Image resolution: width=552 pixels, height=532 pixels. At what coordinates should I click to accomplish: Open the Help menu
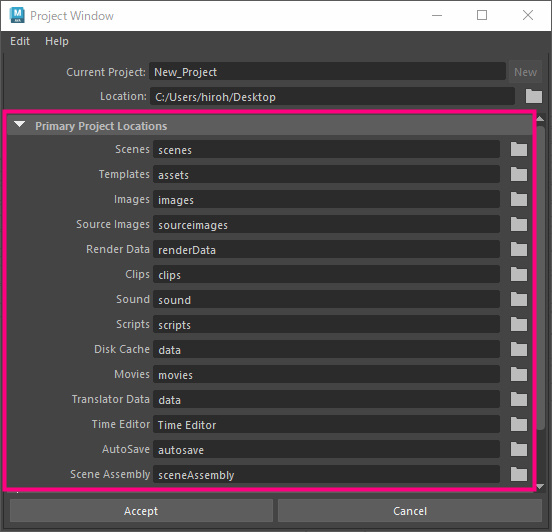(57, 41)
